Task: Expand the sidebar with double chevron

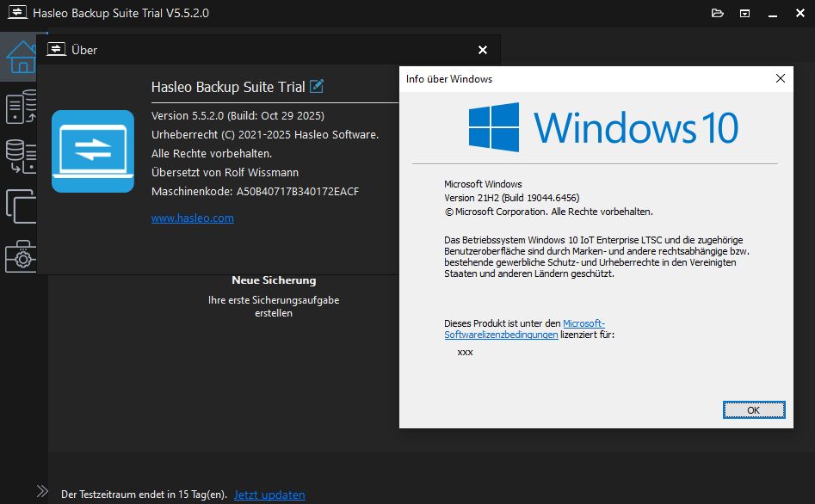Action: click(42, 491)
